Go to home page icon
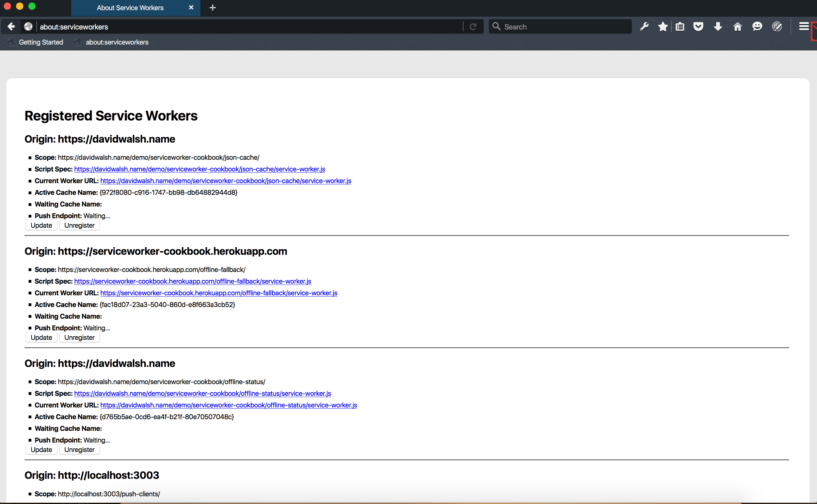The width and height of the screenshot is (817, 504). coord(738,27)
